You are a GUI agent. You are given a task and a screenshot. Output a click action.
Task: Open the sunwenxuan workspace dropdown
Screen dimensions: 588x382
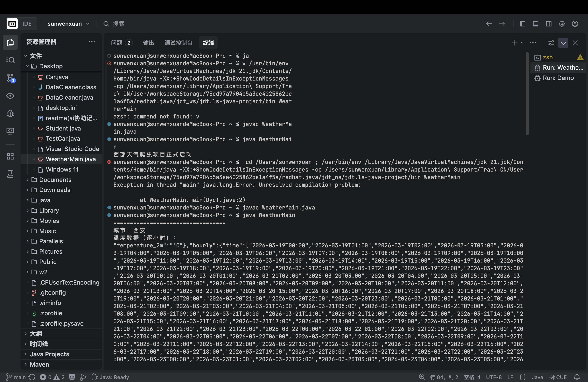coord(68,24)
